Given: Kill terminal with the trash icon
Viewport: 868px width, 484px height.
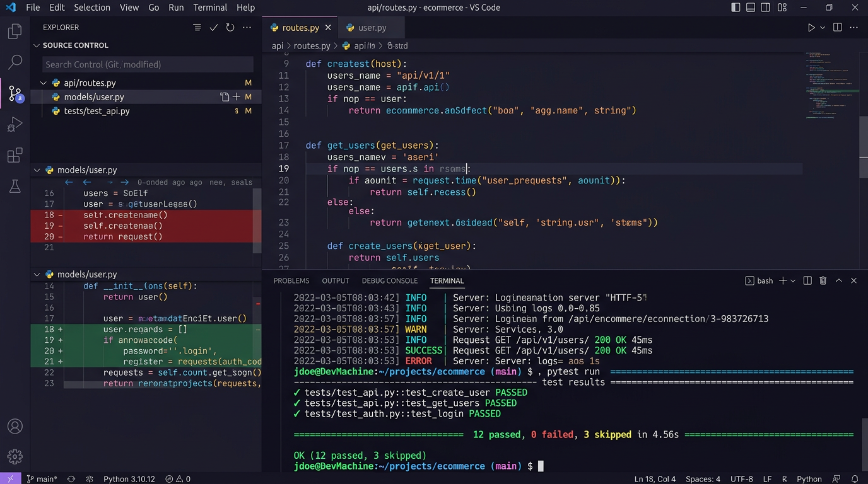Looking at the screenshot, I should point(823,280).
